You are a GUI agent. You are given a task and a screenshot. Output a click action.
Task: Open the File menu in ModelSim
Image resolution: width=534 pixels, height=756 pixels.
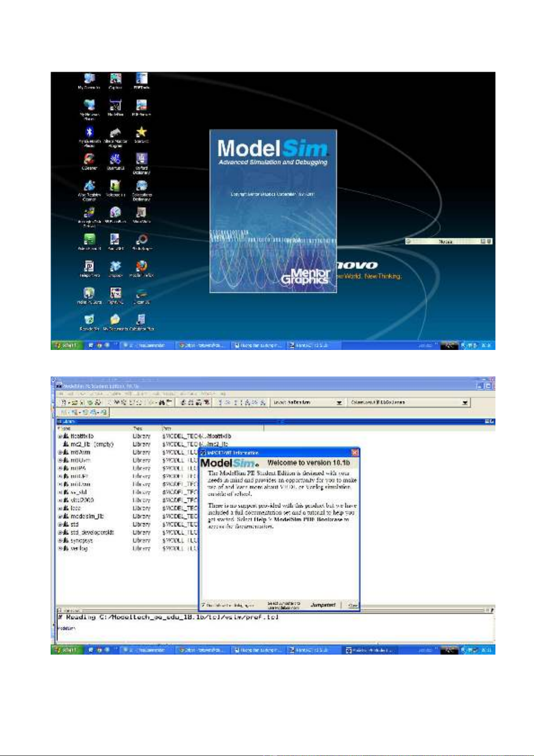tap(60, 393)
